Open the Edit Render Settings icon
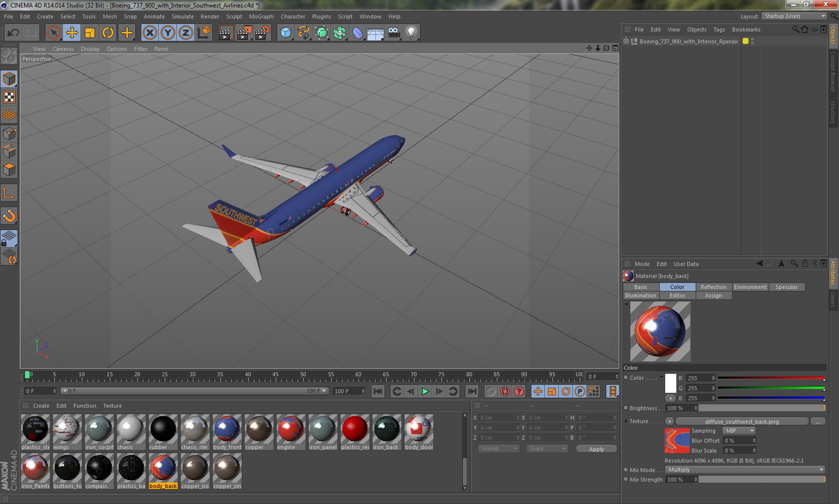Image resolution: width=839 pixels, height=504 pixels. point(263,33)
